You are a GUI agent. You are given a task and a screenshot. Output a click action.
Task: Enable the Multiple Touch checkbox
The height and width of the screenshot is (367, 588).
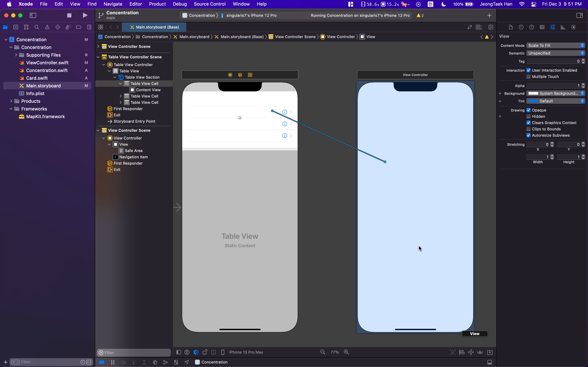click(528, 77)
